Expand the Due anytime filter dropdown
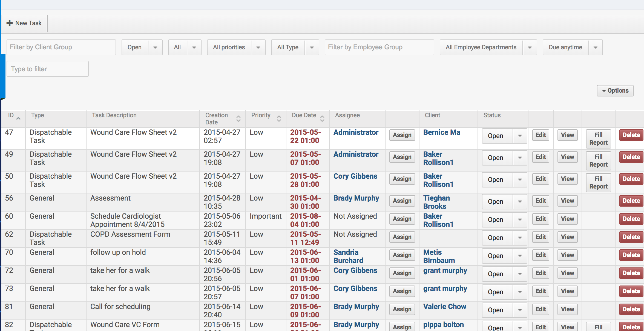This screenshot has height=331, width=644. click(x=595, y=47)
